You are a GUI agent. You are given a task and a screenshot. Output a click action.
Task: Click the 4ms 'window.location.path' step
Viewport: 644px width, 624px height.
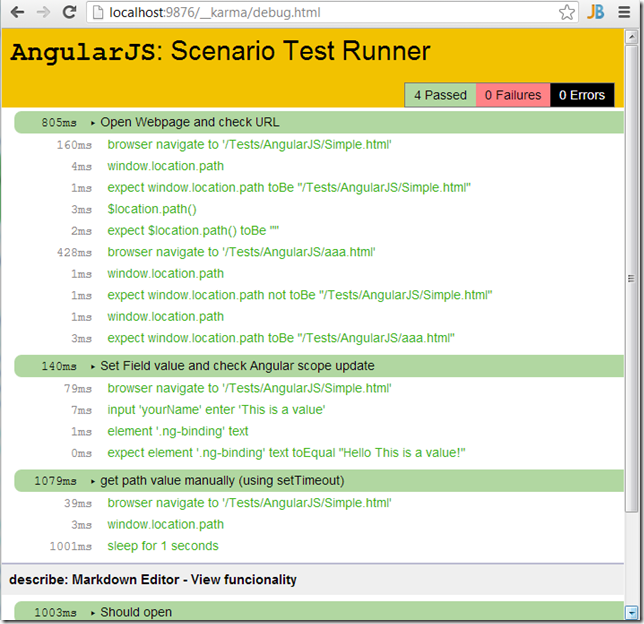pyautogui.click(x=166, y=166)
